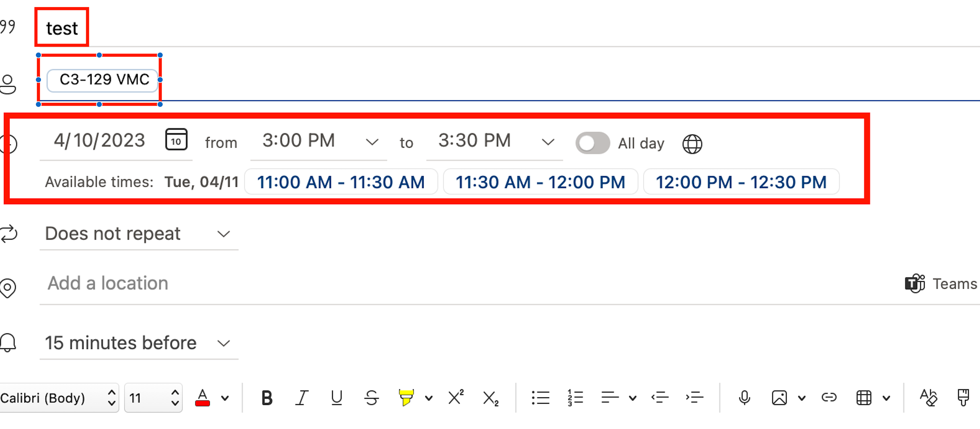Start a bulleted list
The image size is (980, 429).
(540, 398)
